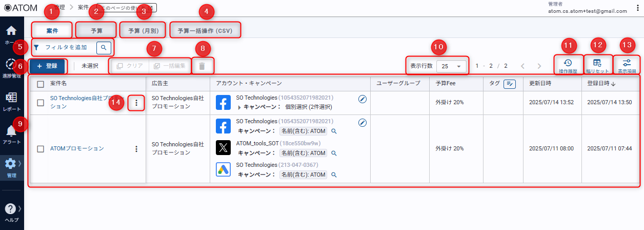Toggle select-all checkbox in table header
The height and width of the screenshot is (230, 644).
point(41,84)
